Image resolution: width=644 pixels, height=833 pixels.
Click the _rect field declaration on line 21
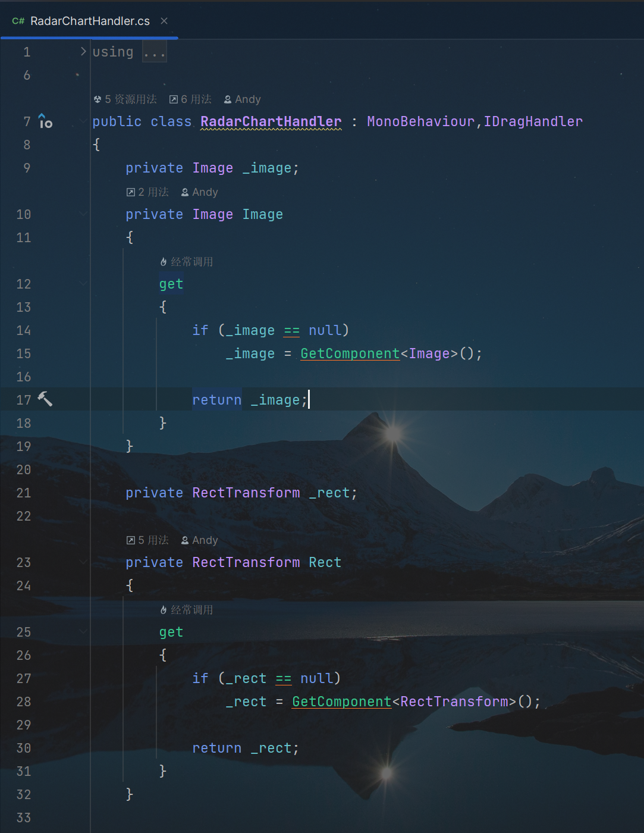tap(329, 493)
